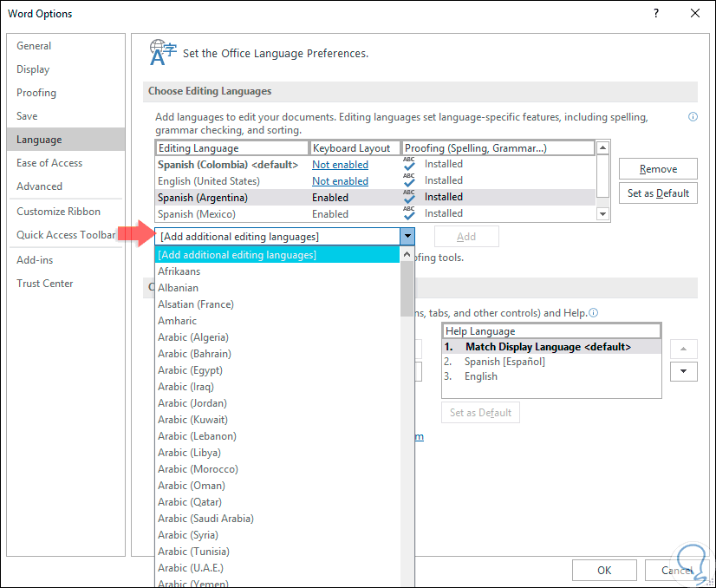Screen dimensions: 716x588
Task: Choose Arabic (Morocco) from the list
Action: point(277,469)
